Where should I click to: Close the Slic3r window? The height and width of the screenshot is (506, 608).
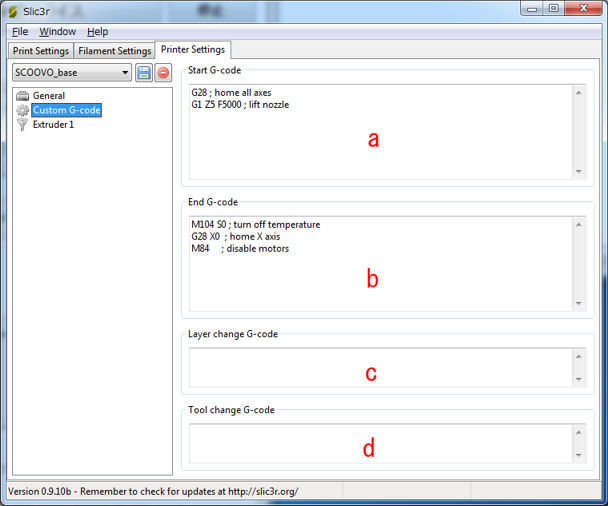click(x=584, y=9)
